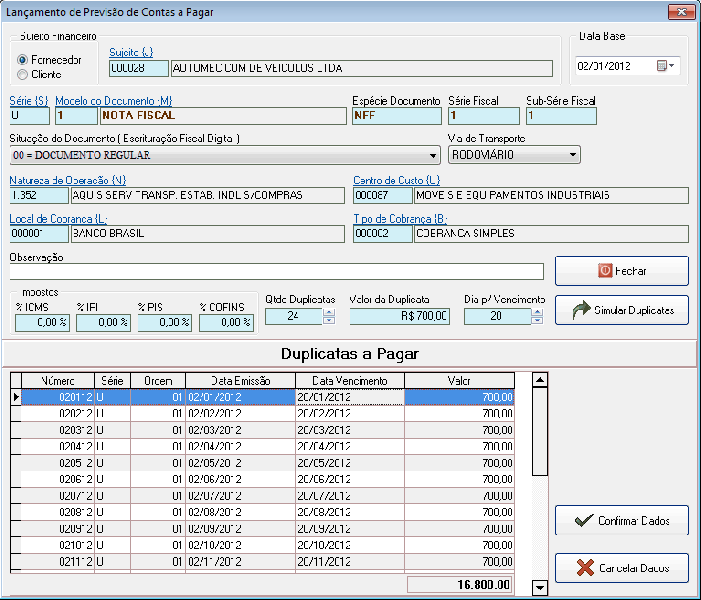Expand Via de Transporte dropdown
This screenshot has width=701, height=600.
coord(572,155)
